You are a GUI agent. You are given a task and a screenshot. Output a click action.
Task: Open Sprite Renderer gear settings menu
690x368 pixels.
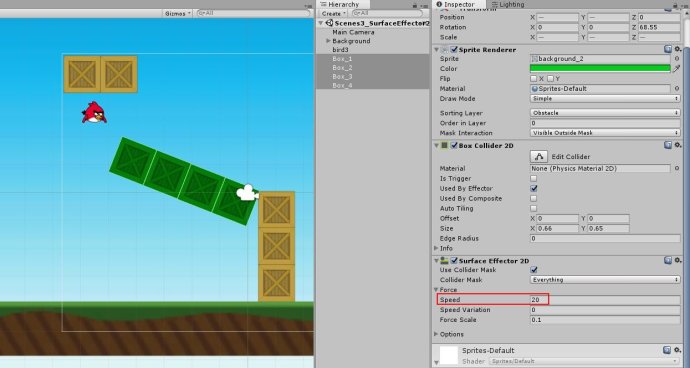pos(678,49)
